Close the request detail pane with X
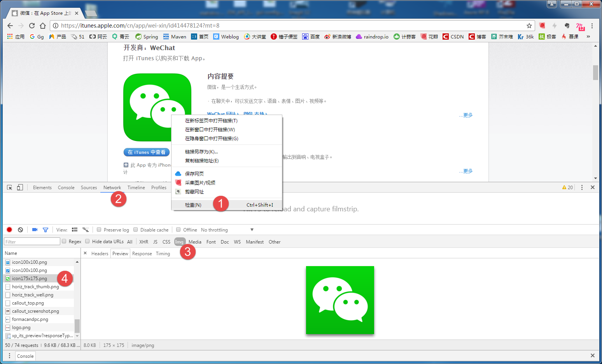 tap(85, 253)
